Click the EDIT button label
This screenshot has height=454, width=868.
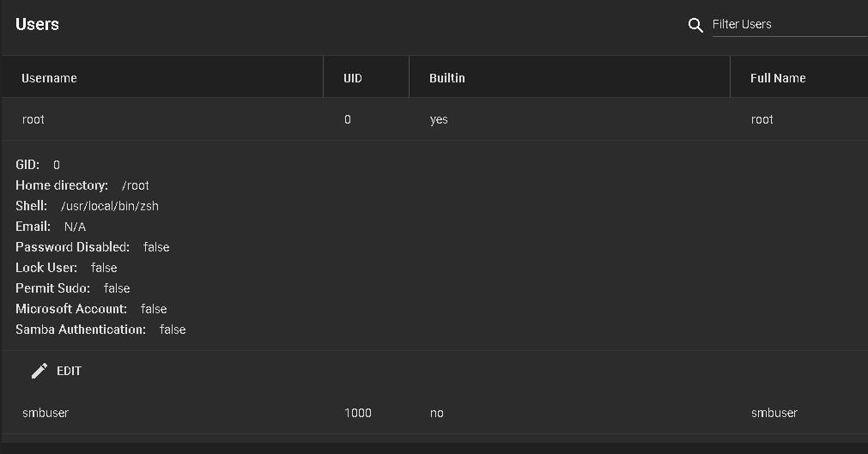tap(70, 371)
